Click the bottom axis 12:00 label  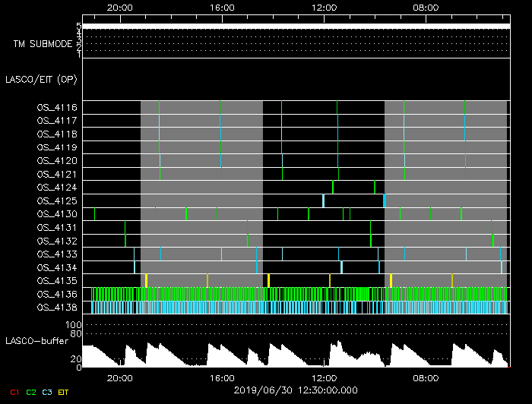click(324, 378)
